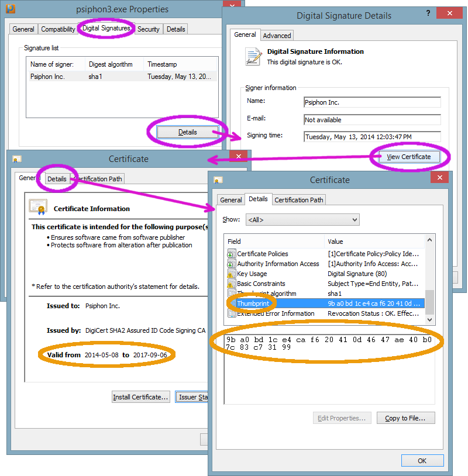Switch to the Certification Path tab
The height and width of the screenshot is (476, 468).
click(x=298, y=199)
